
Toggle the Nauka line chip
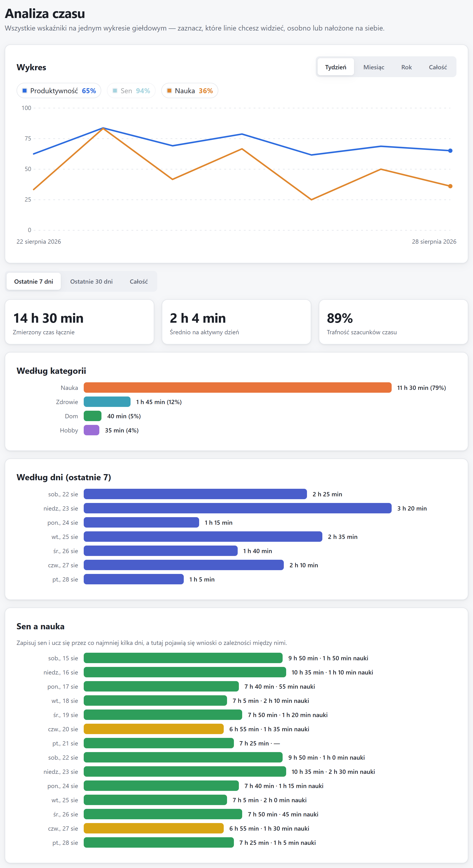click(190, 91)
